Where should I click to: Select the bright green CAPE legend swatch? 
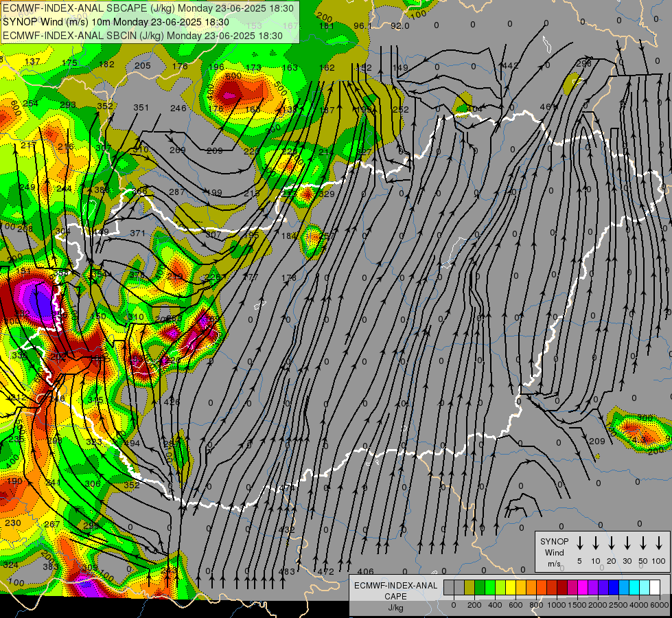click(x=490, y=587)
